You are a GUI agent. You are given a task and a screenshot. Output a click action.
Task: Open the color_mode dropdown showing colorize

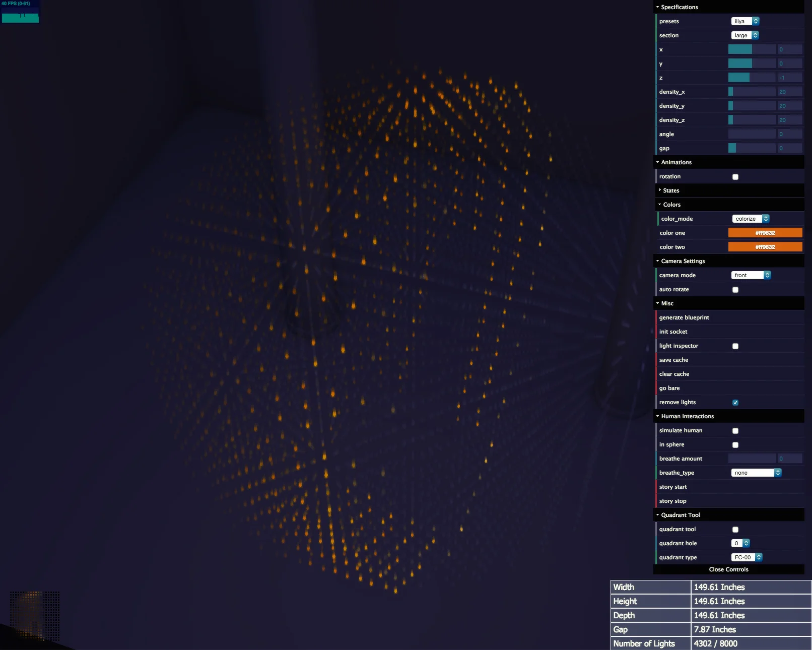click(x=751, y=219)
